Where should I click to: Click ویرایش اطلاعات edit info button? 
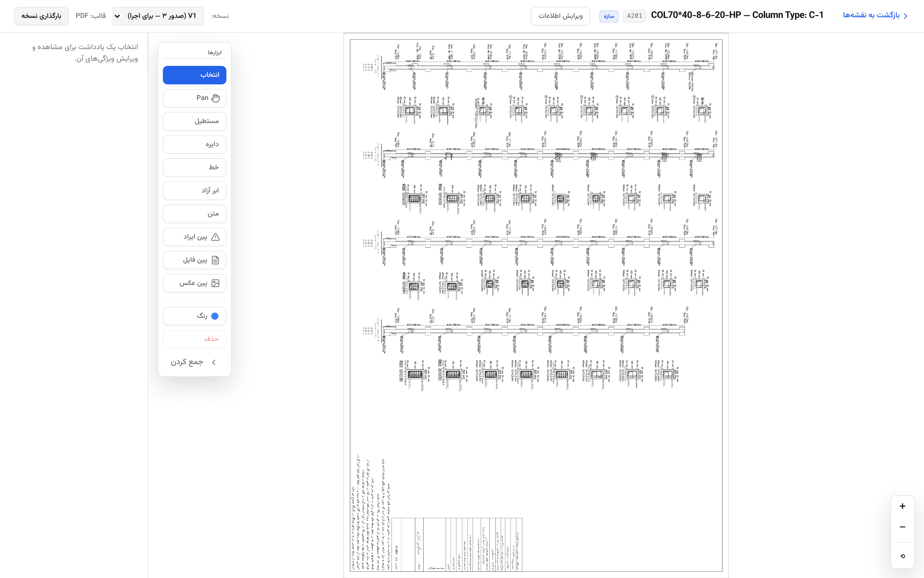click(560, 16)
